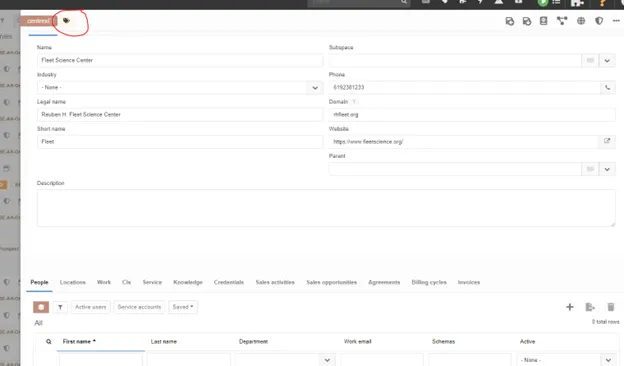Click the export icon above people table
Screen dimensions: 624x366
590,307
